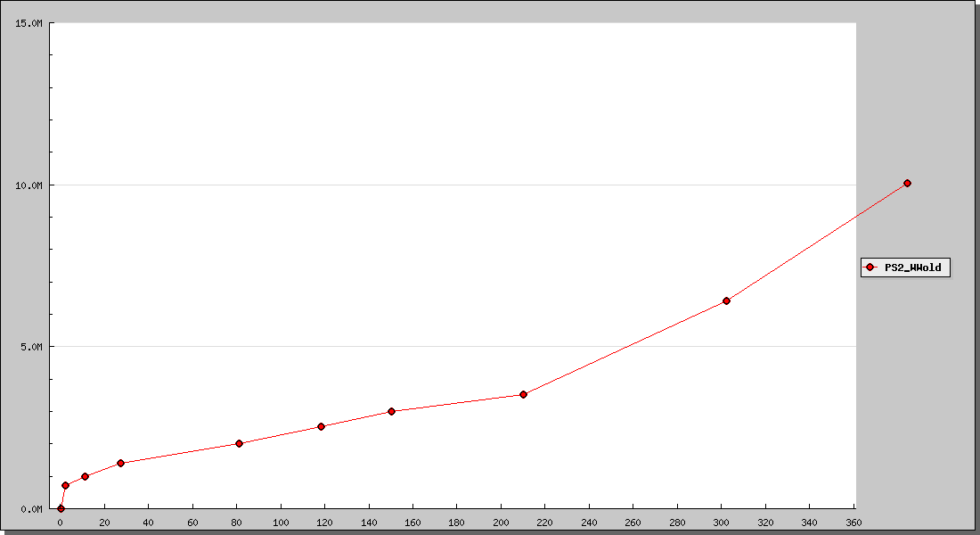The image size is (980, 535).
Task: Select the rightmost data point above 10.0M
Action: coord(908,184)
